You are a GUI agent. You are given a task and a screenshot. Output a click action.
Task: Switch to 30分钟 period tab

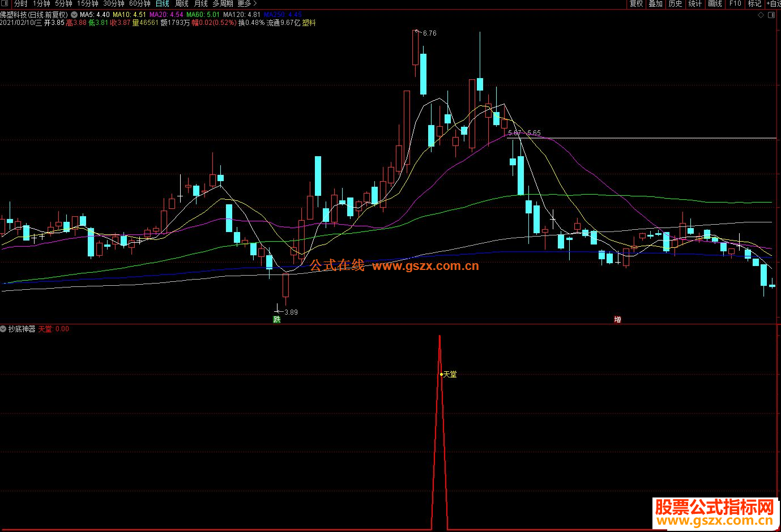(114, 3)
